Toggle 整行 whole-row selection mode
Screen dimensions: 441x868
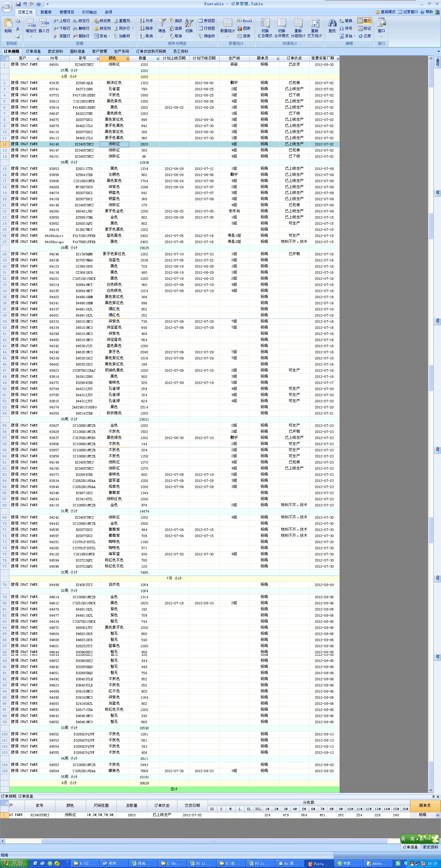364,21
